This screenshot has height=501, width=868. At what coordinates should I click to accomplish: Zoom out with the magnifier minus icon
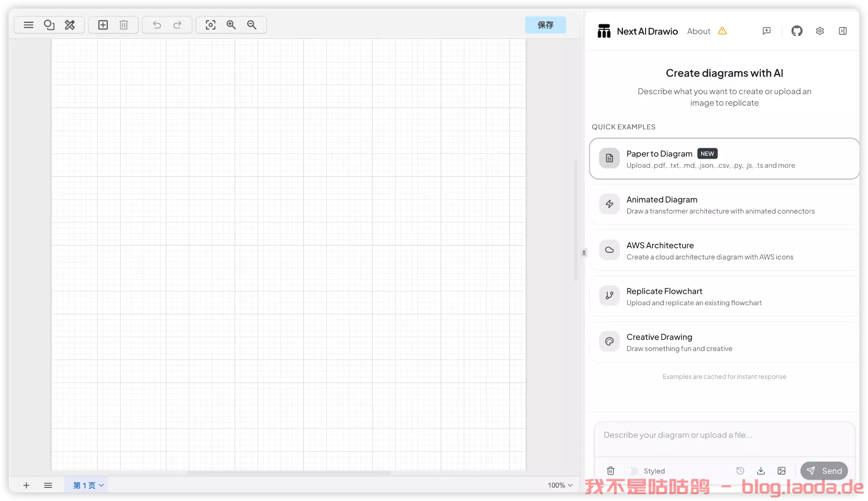click(x=252, y=25)
